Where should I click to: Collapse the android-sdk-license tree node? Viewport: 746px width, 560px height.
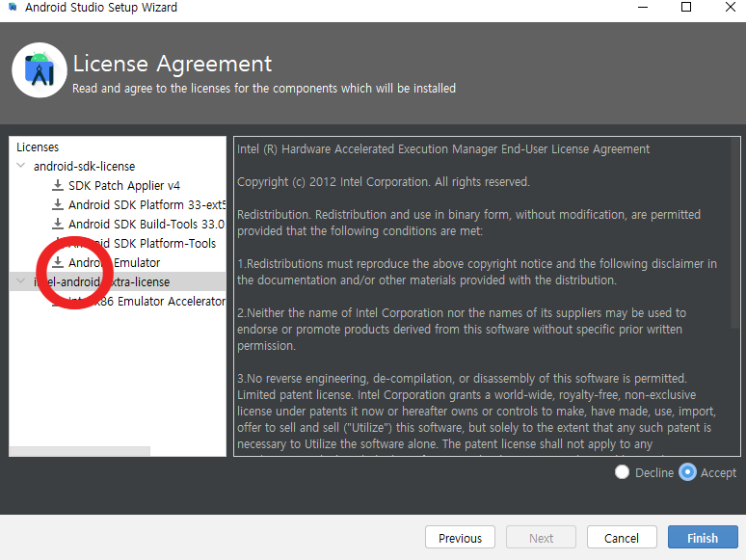[x=21, y=166]
